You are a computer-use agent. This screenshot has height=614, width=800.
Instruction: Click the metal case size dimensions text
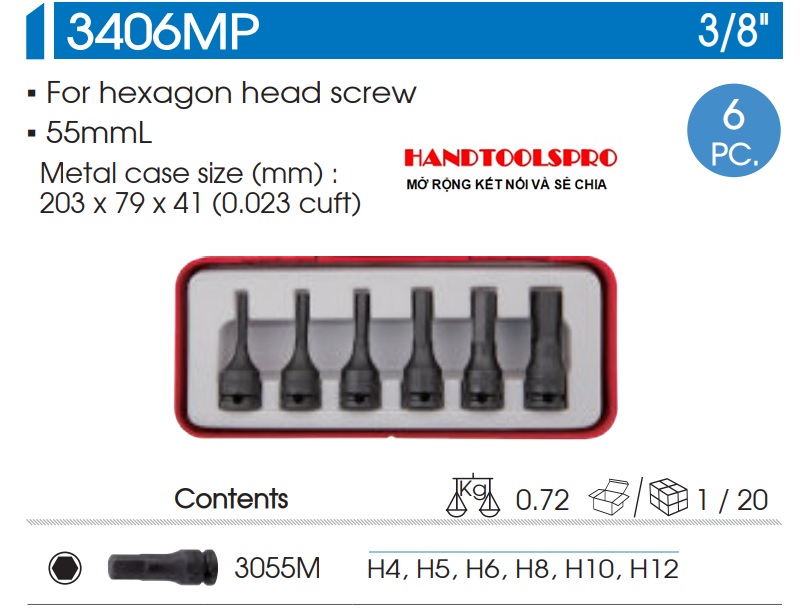[200, 188]
